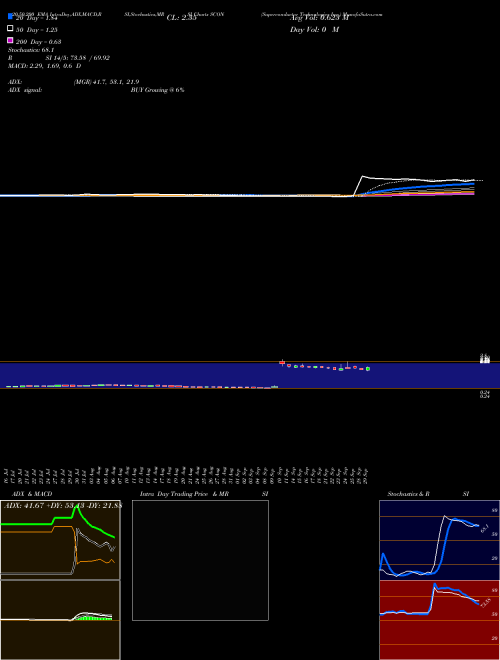Screen dimensions: 500x660
Task: Click the magenta 200 Day EMA swatch
Action: click(x=10, y=40)
